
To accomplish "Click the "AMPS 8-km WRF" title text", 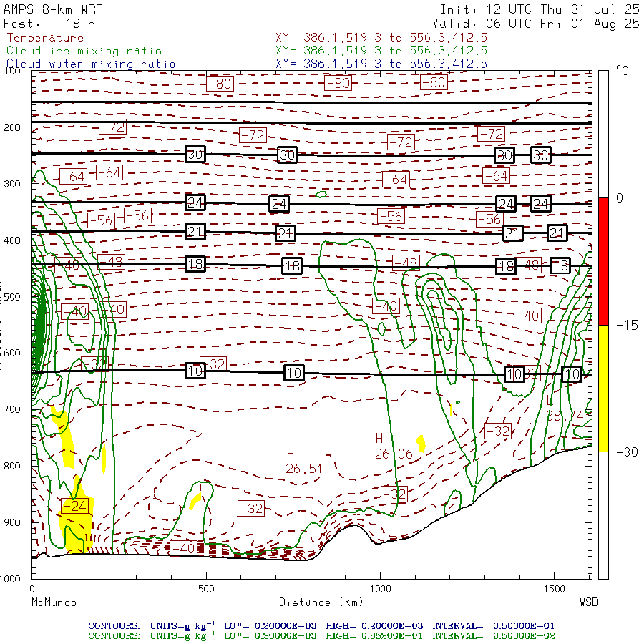I will click(x=53, y=9).
